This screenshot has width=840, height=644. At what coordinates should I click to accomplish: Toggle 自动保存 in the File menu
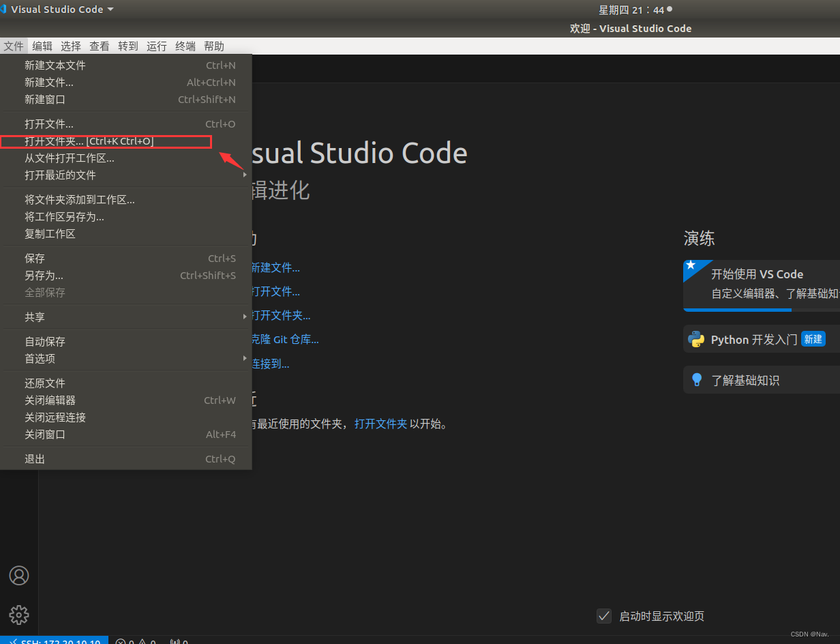click(126, 341)
